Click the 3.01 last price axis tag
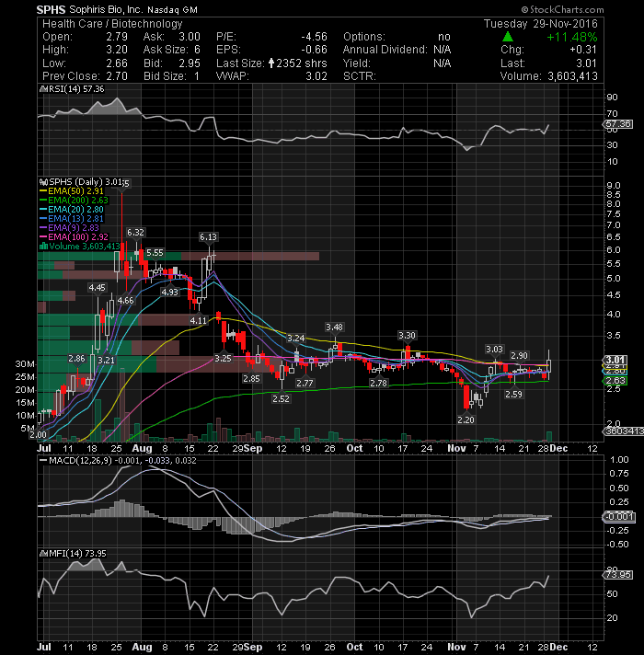This screenshot has width=644, height=655. (x=615, y=360)
